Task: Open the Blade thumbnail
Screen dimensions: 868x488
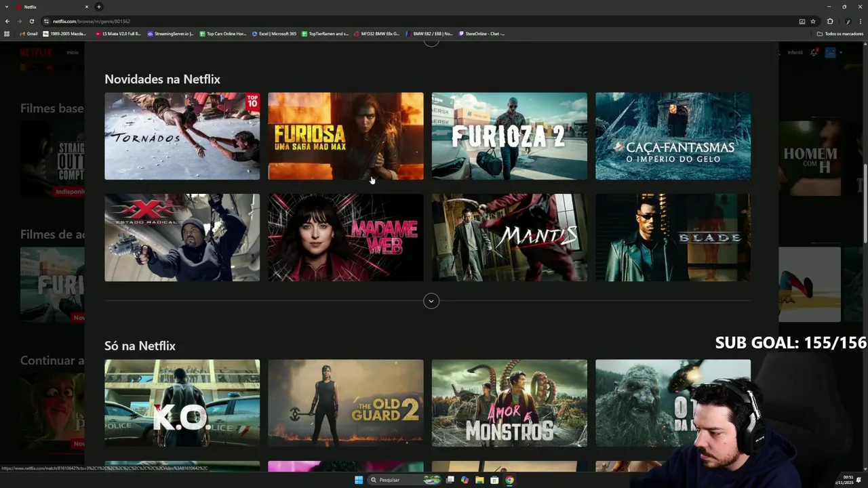Action: [x=673, y=237]
